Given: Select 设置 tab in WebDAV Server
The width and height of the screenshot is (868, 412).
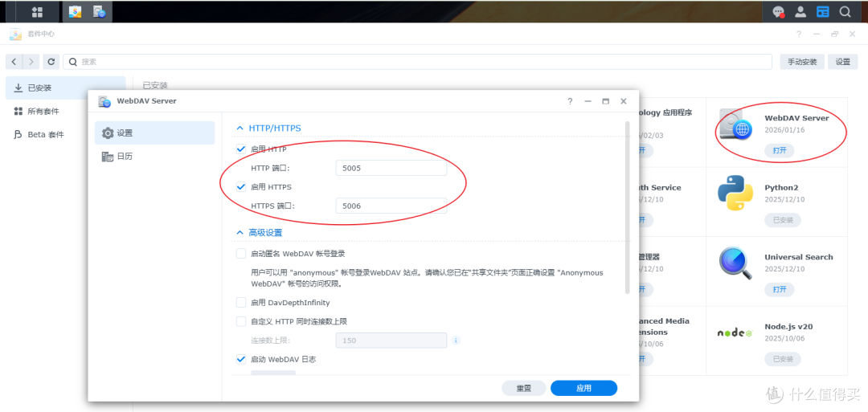Looking at the screenshot, I should click(155, 133).
